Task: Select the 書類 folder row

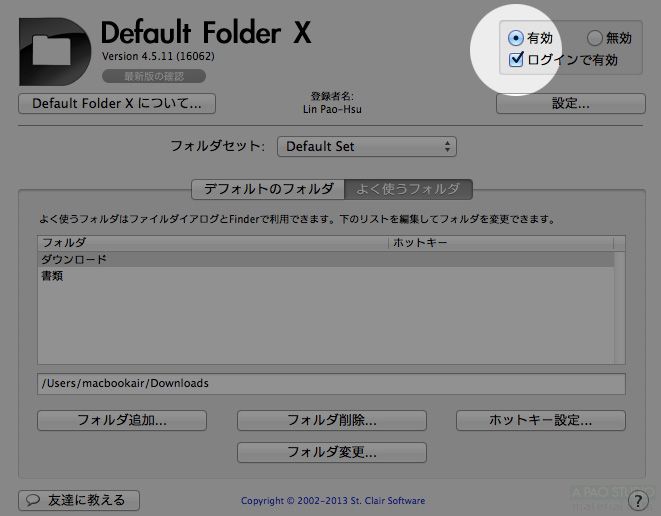Action: tap(325, 275)
